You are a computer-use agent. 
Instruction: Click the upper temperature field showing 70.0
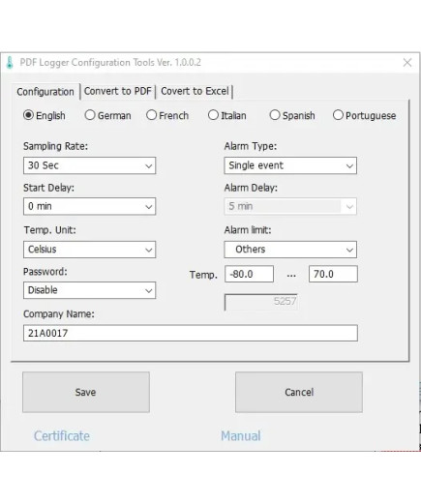[333, 274]
